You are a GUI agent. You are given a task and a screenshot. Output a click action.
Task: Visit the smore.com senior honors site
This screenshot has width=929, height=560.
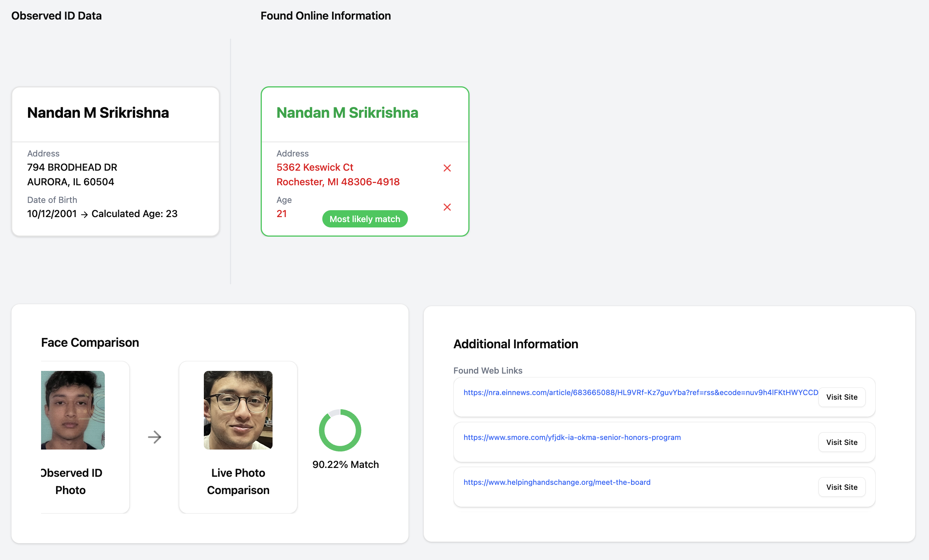[x=841, y=442]
